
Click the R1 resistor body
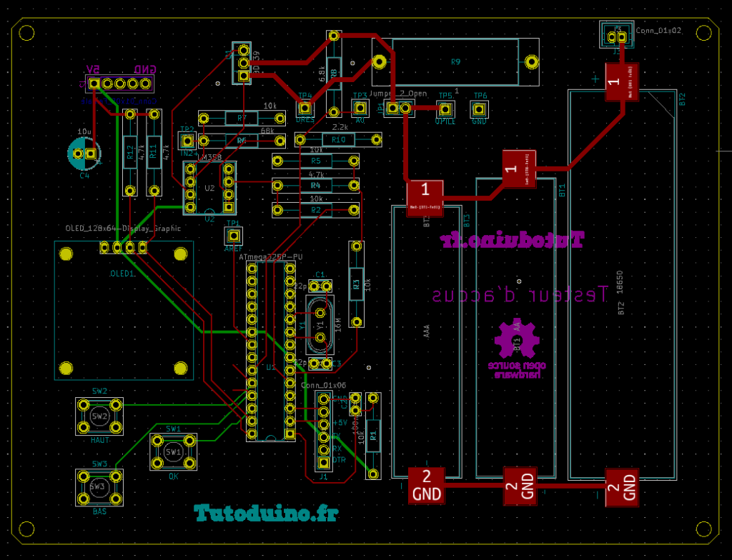[373, 436]
